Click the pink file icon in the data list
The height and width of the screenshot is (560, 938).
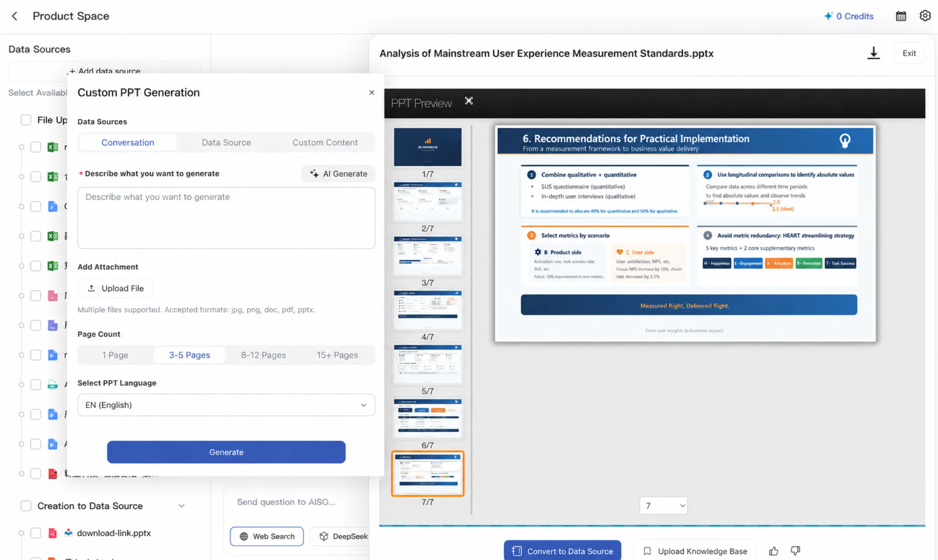coord(52,296)
